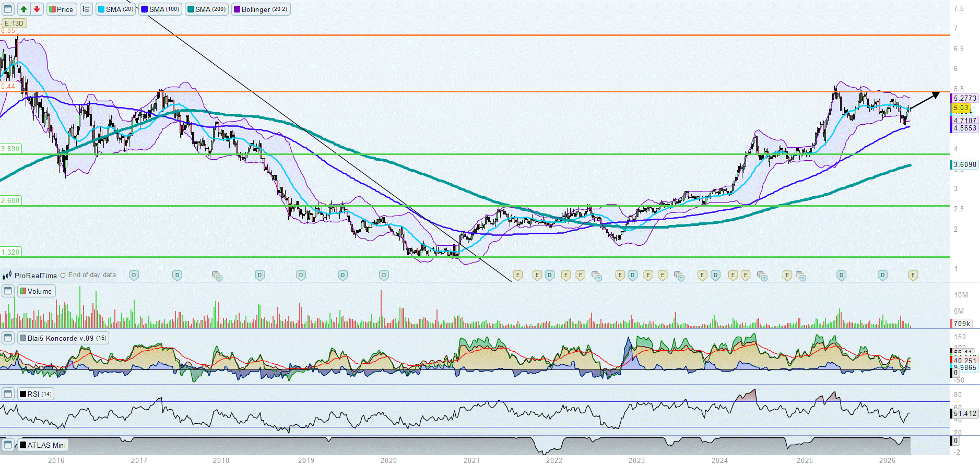Click the ATLAS Mini panel window icon
This screenshot has height=465, width=980.
8,445
